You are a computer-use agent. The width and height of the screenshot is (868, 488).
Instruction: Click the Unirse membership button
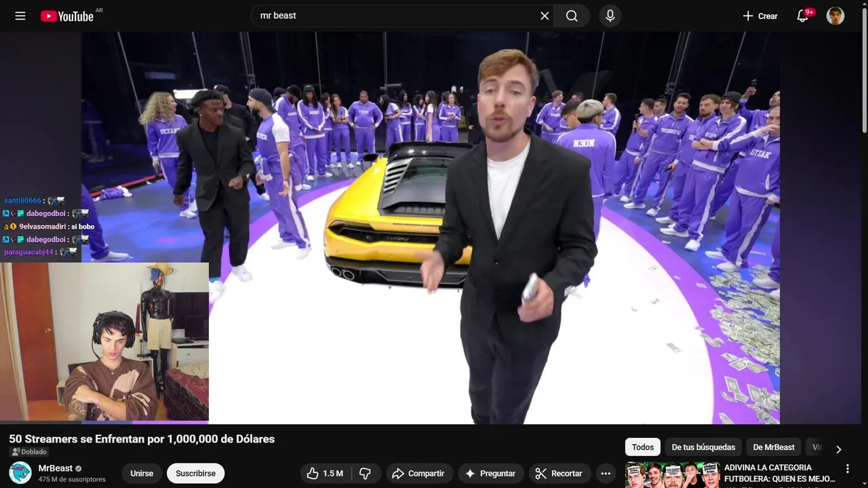(142, 473)
